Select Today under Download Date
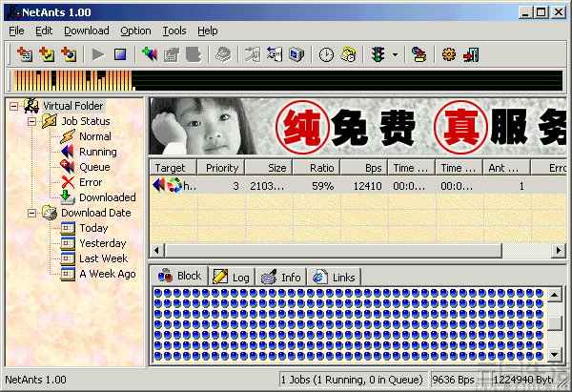 [93, 228]
